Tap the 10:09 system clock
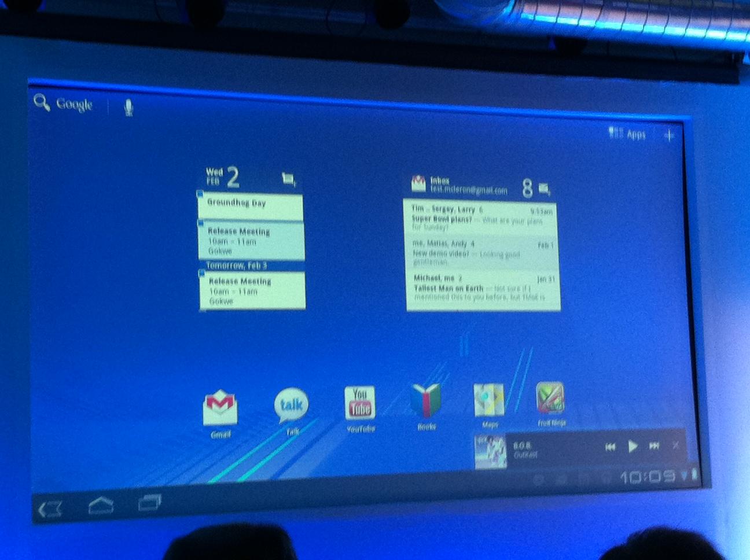Viewport: 750px width, 560px height. pyautogui.click(x=648, y=477)
